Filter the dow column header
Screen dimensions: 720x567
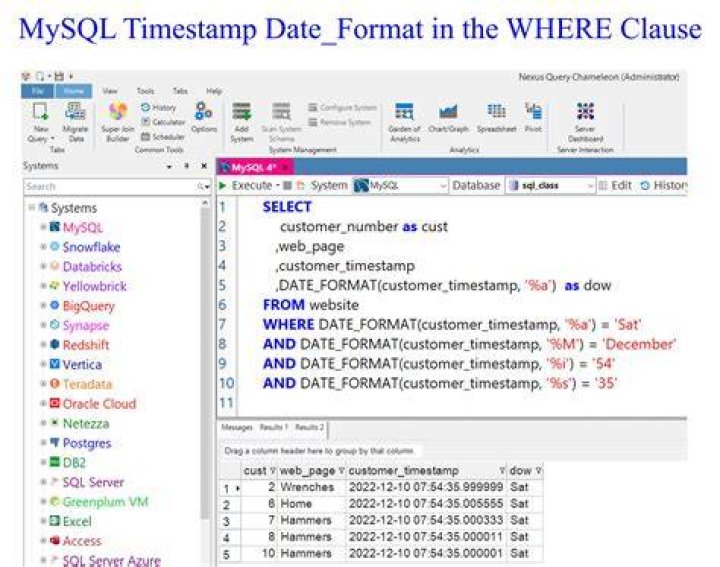(x=539, y=471)
